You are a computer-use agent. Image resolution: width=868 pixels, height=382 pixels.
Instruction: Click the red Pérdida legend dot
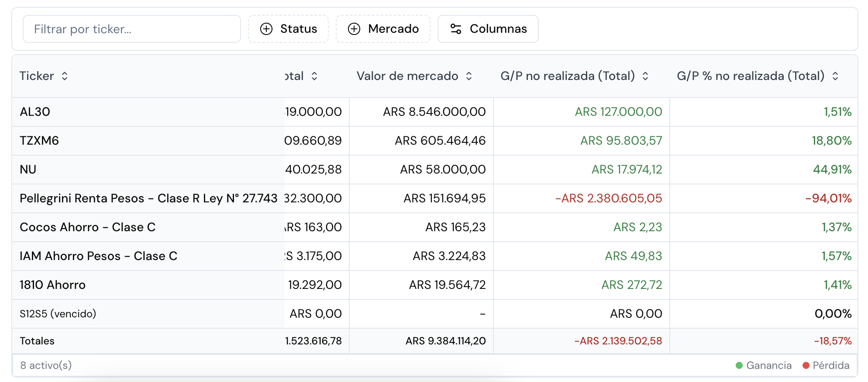click(x=806, y=365)
